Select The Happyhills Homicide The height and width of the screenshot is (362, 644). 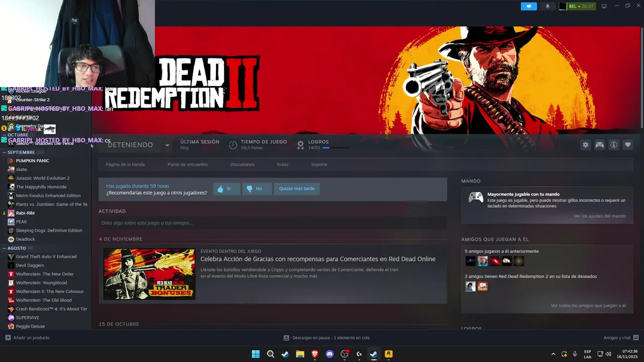pyautogui.click(x=41, y=187)
